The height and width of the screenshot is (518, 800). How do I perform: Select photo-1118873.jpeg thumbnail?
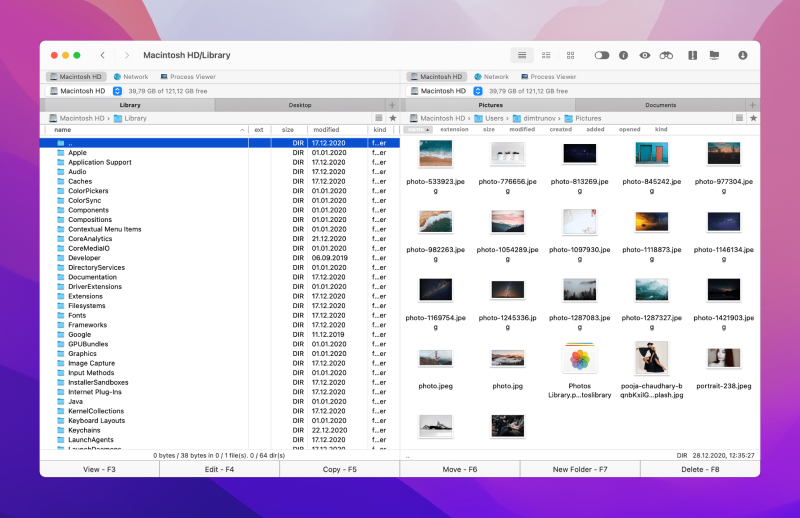[x=652, y=221]
